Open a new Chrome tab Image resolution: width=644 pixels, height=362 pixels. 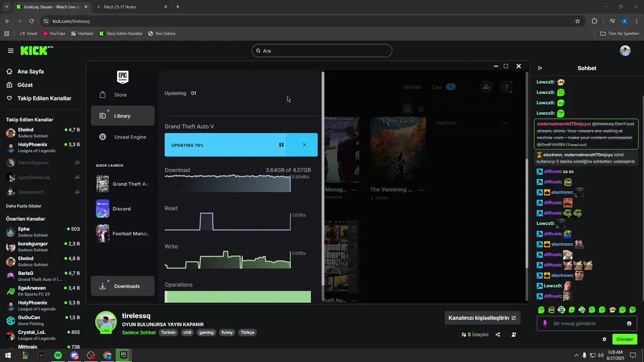tap(178, 7)
